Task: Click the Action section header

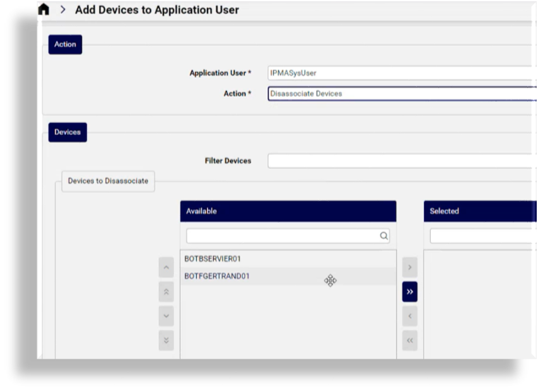Action: [64, 44]
